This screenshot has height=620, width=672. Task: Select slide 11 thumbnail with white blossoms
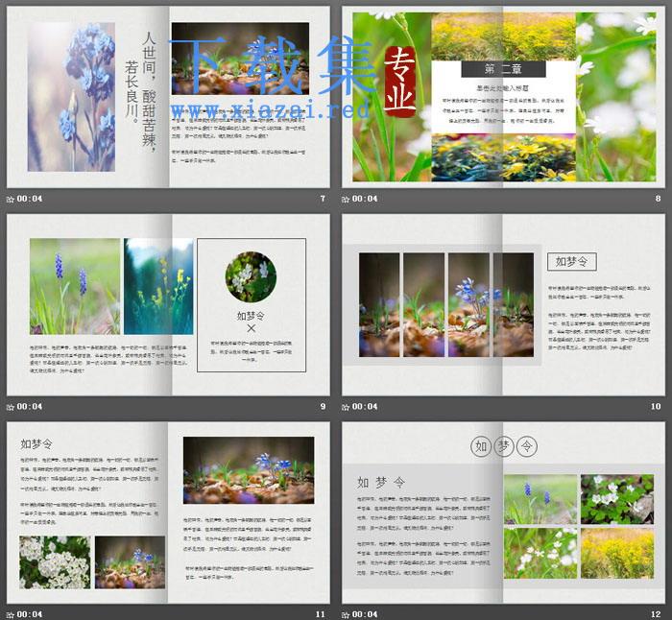pyautogui.click(x=168, y=513)
